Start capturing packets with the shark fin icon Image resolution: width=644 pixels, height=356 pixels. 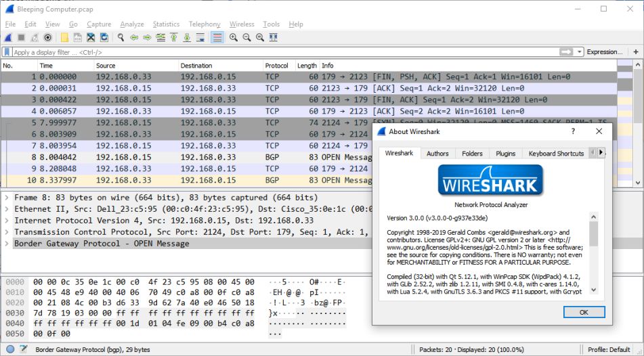pyautogui.click(x=8, y=37)
